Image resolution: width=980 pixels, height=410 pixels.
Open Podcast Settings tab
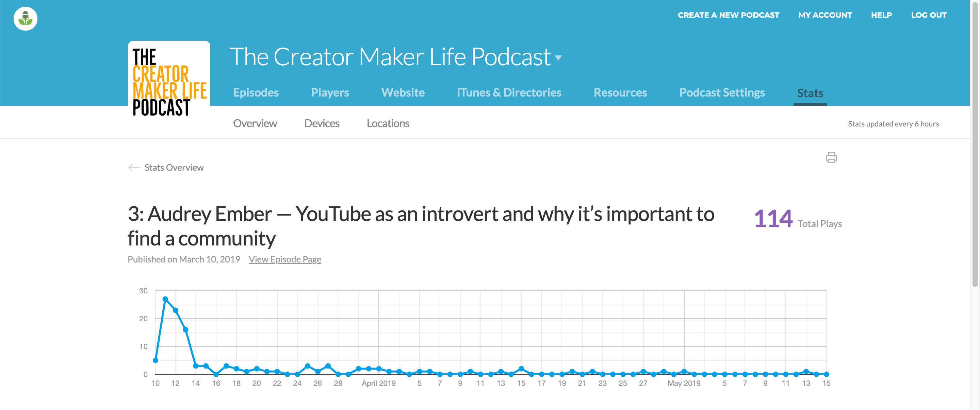722,92
